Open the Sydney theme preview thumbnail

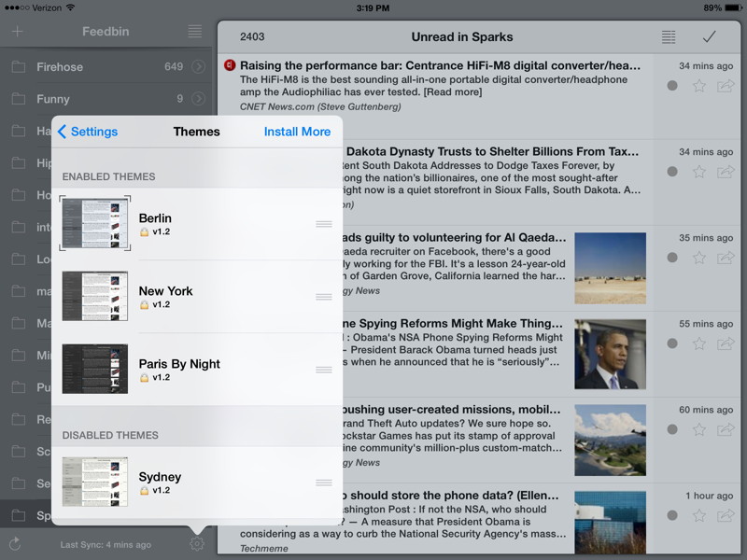point(95,482)
